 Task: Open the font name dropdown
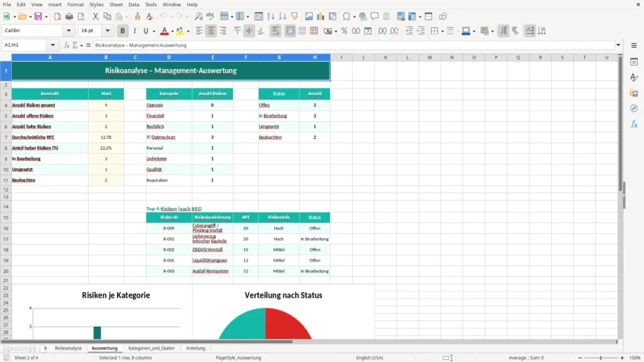click(x=69, y=31)
